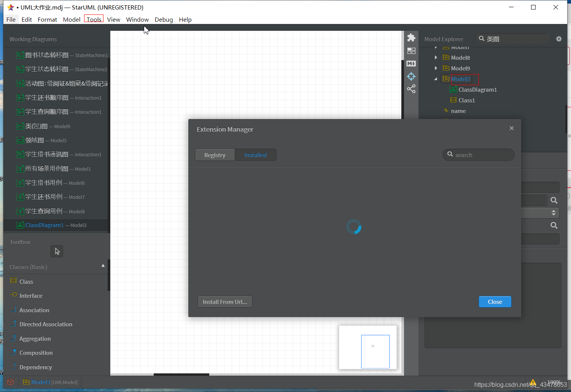This screenshot has height=392, width=571.
Task: Click the Install From Url button
Action: pos(224,302)
